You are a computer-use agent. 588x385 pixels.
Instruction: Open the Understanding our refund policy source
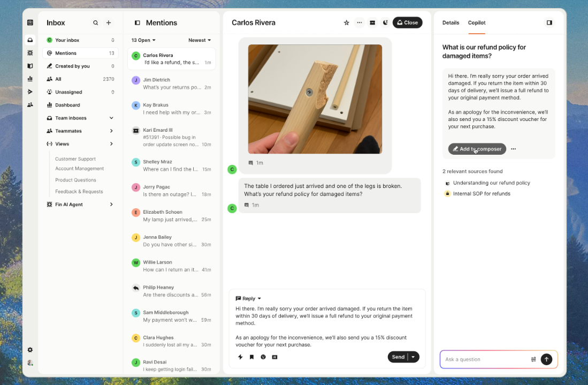coord(491,183)
